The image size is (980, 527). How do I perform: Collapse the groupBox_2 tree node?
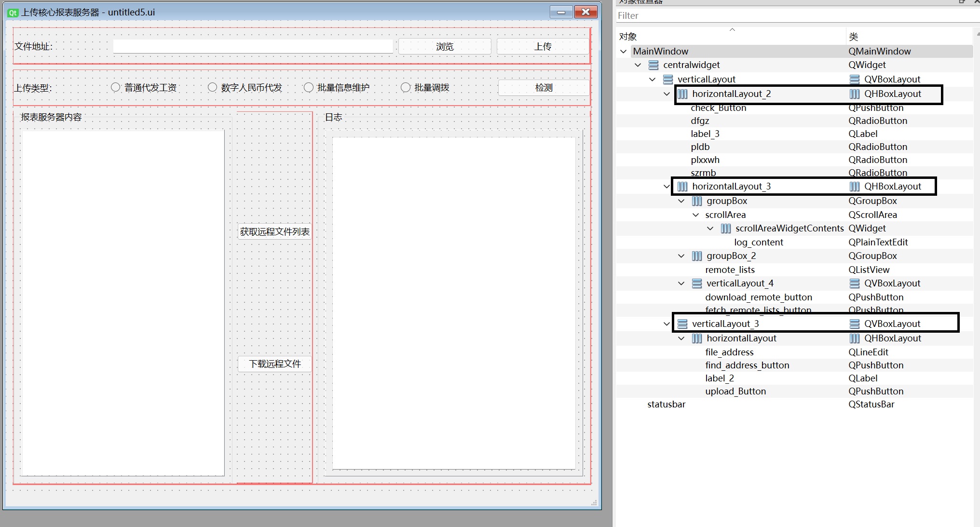pos(681,256)
